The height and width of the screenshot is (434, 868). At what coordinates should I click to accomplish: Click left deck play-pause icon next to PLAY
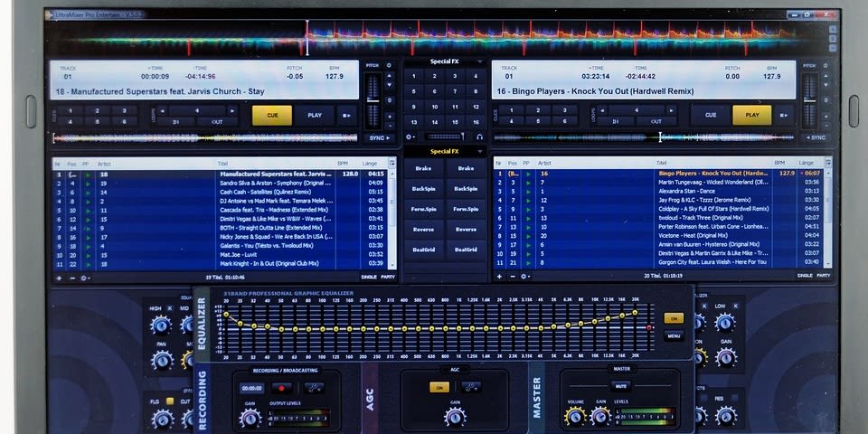347,116
